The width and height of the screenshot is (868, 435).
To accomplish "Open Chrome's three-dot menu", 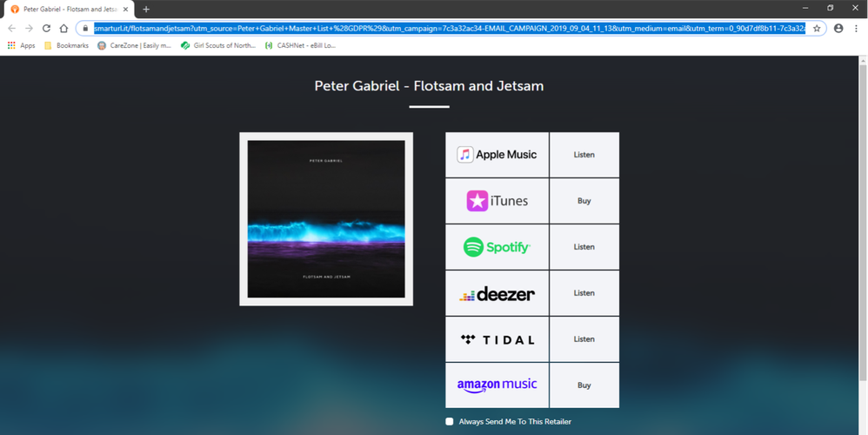I will point(856,28).
